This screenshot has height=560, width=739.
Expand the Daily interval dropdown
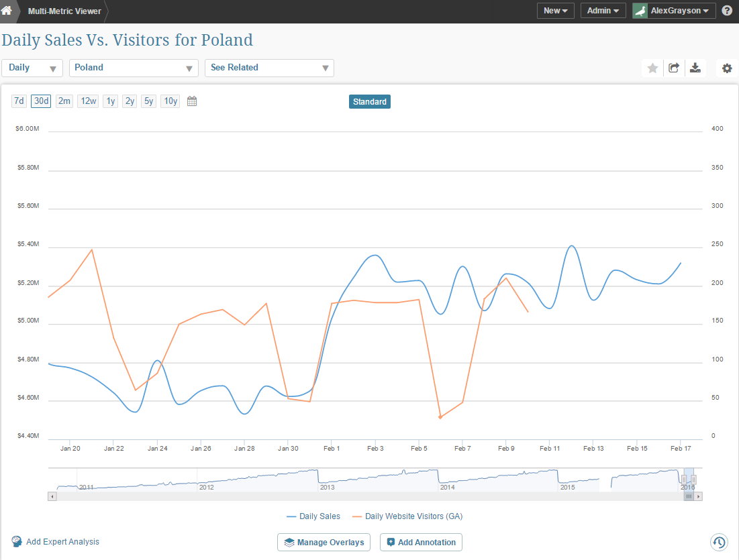pyautogui.click(x=32, y=68)
